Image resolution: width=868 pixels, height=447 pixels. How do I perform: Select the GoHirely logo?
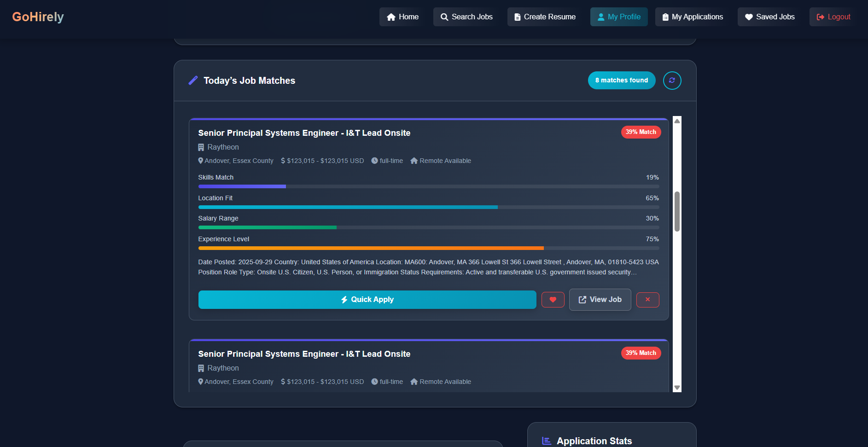[38, 17]
